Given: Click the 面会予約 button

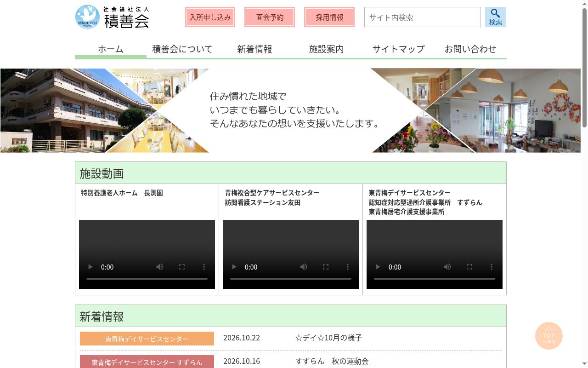Looking at the screenshot, I should click(x=270, y=17).
